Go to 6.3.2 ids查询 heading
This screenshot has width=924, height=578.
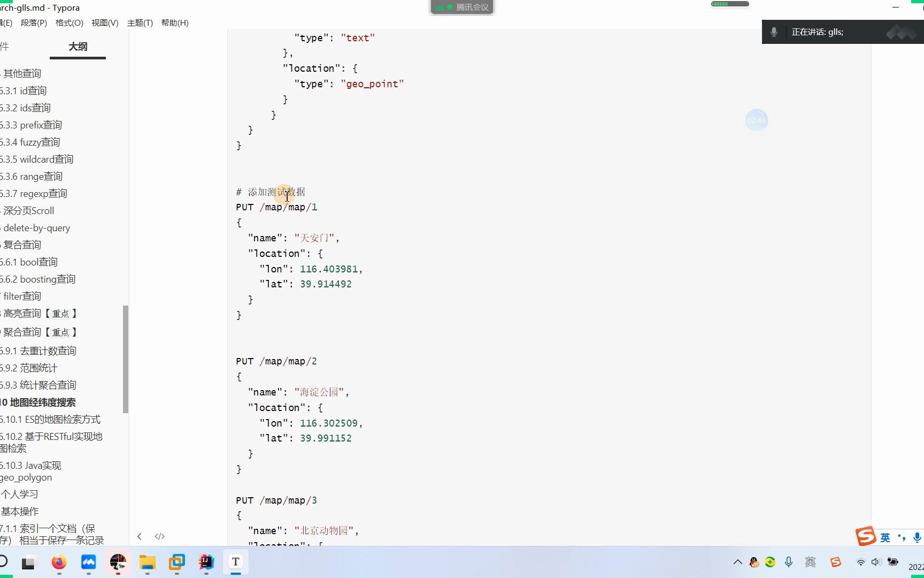pos(26,108)
